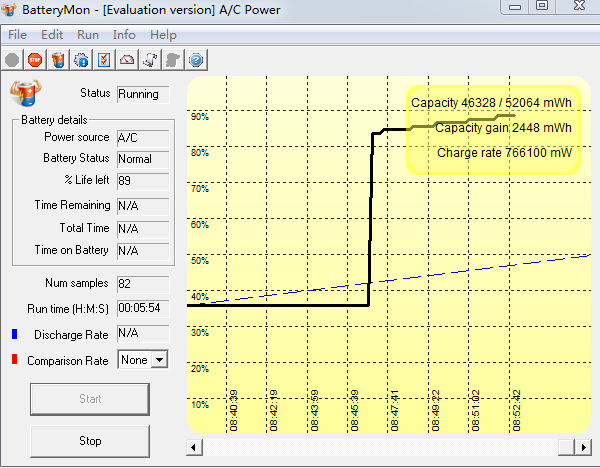
Task: Click the Run time field showing 00:05:54
Action: point(143,308)
